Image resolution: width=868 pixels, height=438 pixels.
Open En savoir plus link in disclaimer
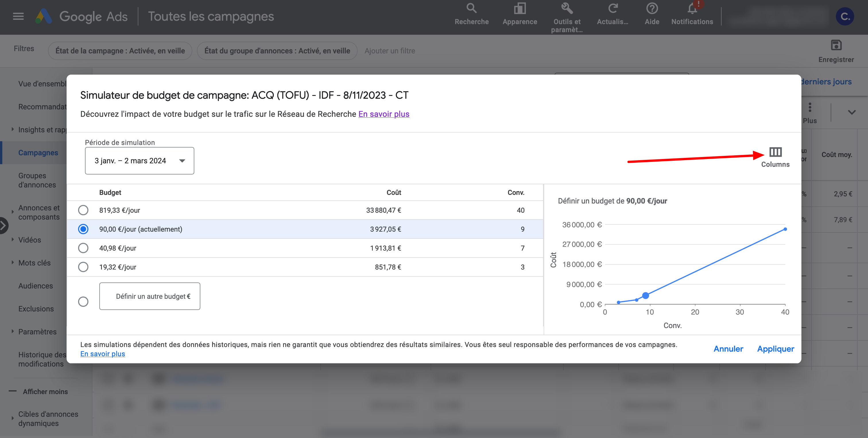click(x=102, y=354)
